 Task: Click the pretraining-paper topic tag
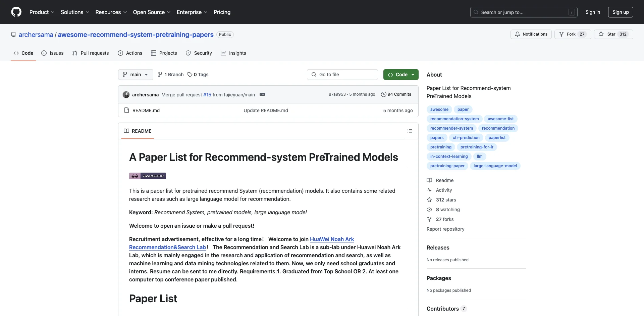(447, 166)
